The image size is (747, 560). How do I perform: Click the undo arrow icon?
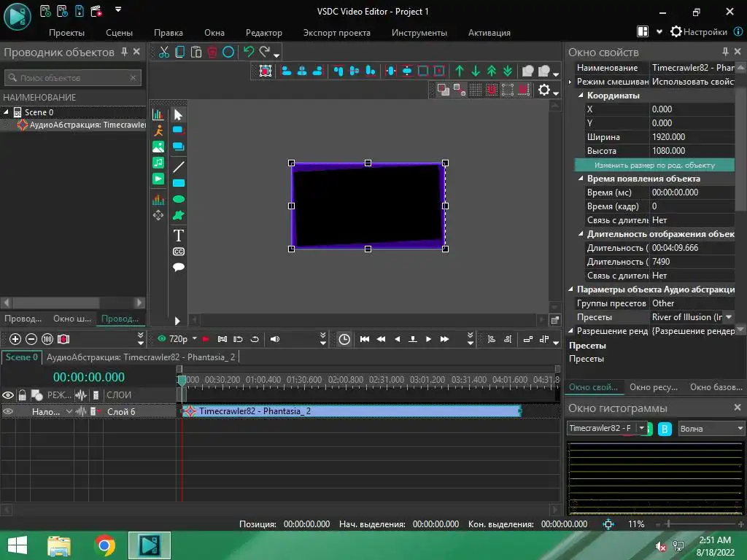tap(249, 52)
